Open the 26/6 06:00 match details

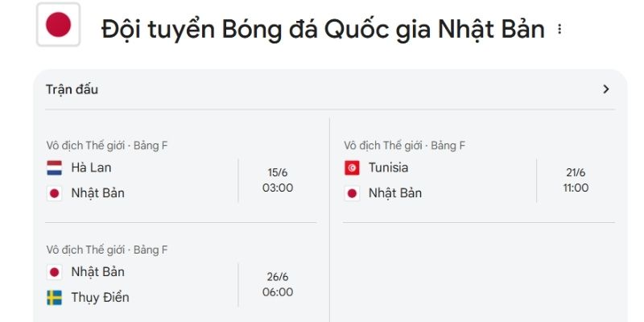click(x=278, y=285)
